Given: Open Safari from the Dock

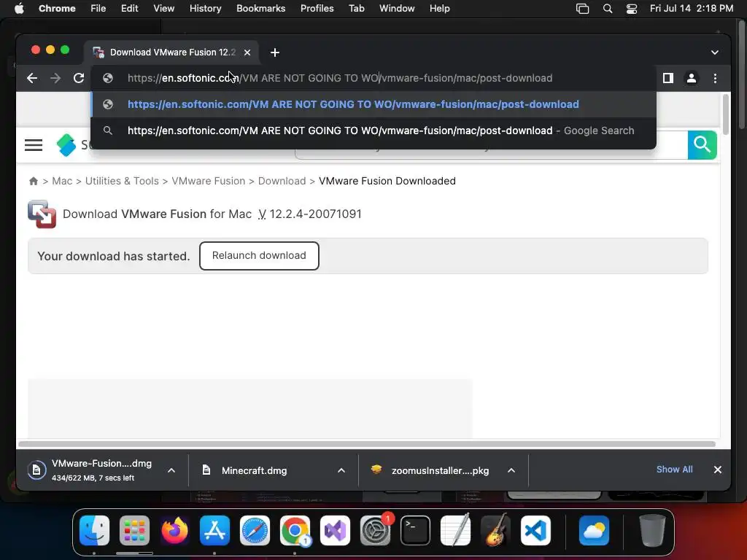Looking at the screenshot, I should (x=255, y=531).
